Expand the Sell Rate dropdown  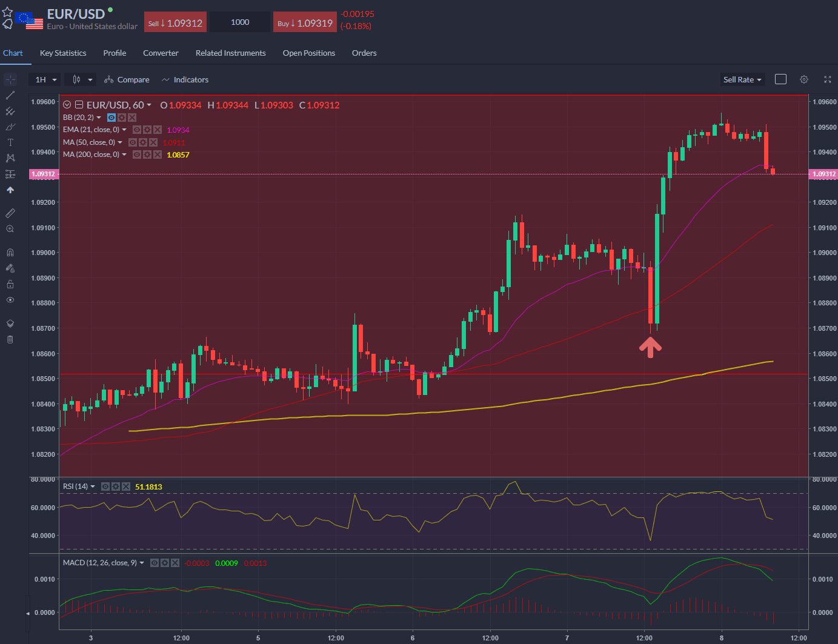(x=742, y=79)
